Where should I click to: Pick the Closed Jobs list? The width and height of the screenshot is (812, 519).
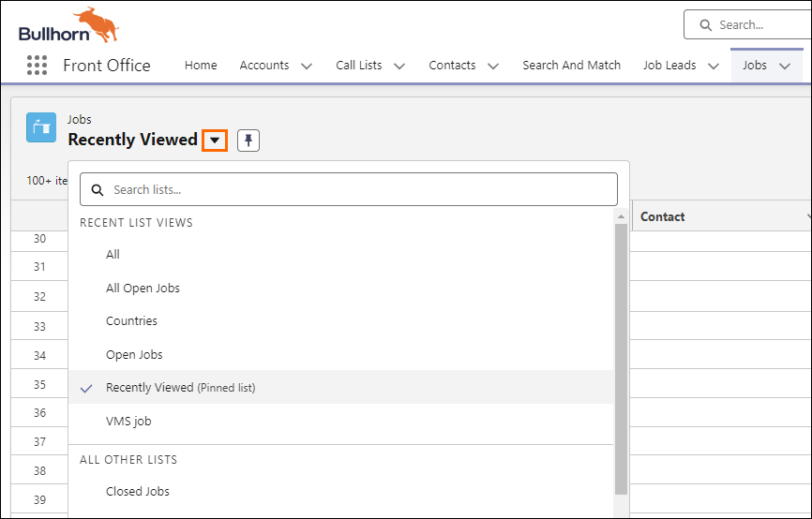[138, 491]
